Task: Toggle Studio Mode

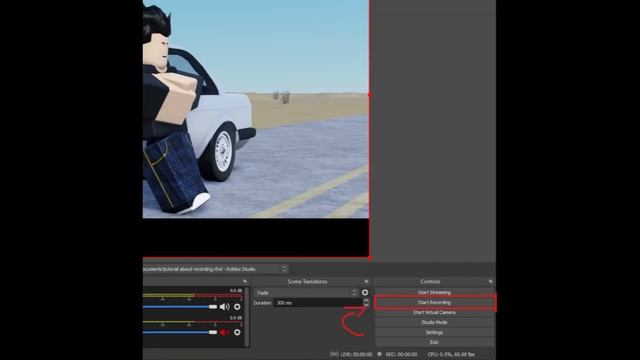Action: tap(434, 322)
